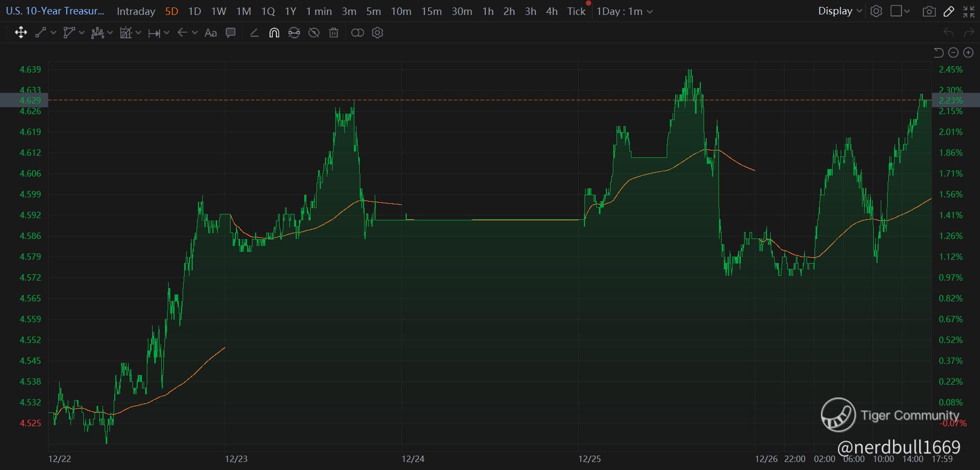
Task: Toggle the pencil drawing toolbar
Action: (949, 11)
